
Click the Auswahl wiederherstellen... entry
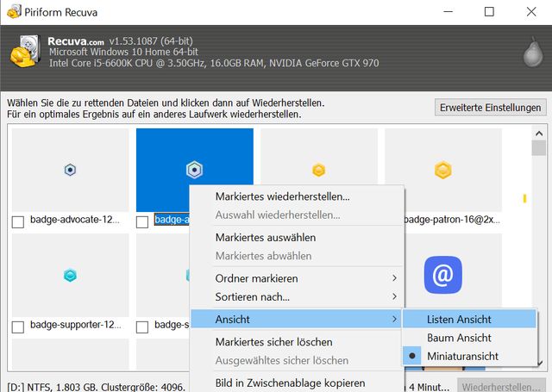[296, 215]
